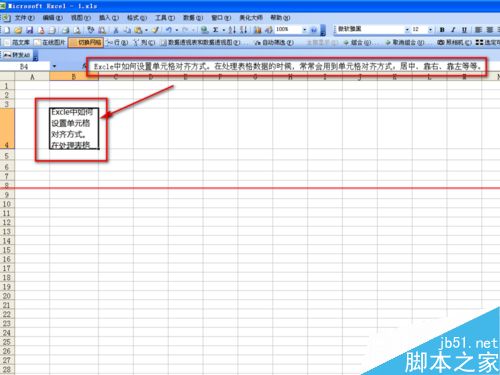Sort ascending with the A-Z icon
The height and width of the screenshot is (375, 500).
pos(232,30)
